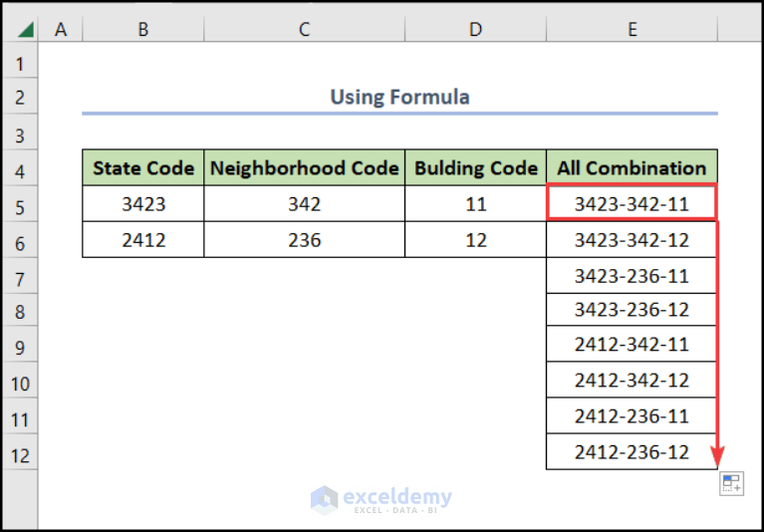Select the 'Bulding Code' header cell

(475, 167)
